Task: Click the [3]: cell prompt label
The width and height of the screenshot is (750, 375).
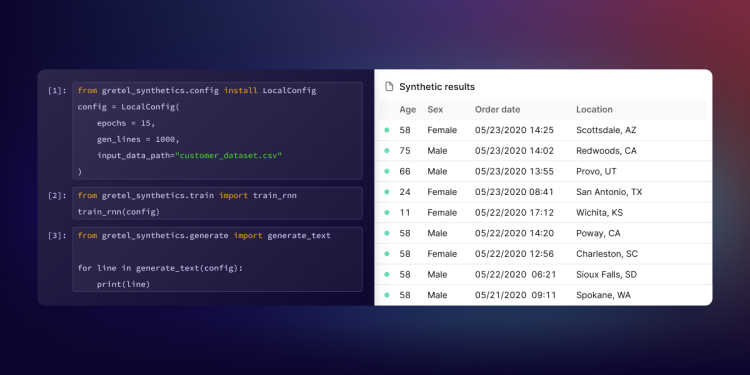Action: (x=57, y=235)
